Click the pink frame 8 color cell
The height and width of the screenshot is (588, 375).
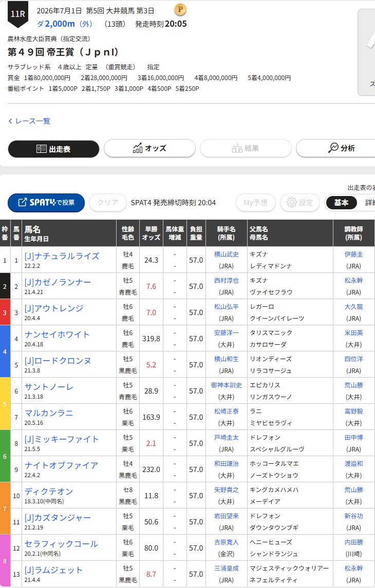coord(5,561)
